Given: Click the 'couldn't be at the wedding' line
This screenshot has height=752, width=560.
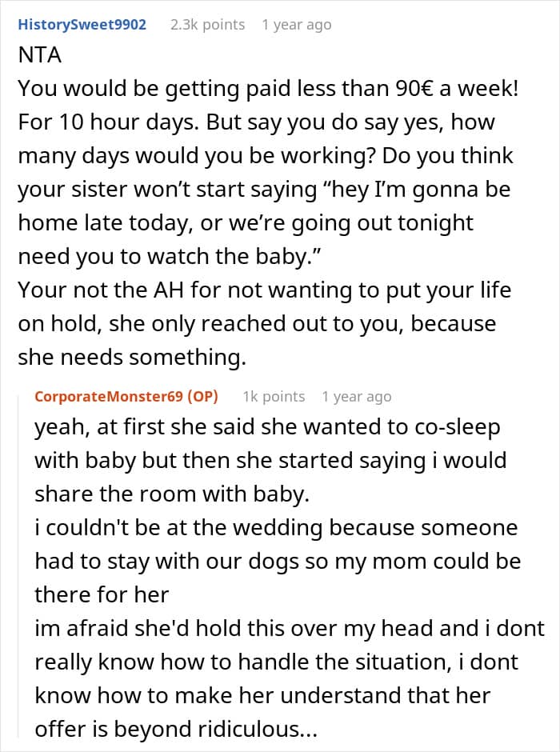Looking at the screenshot, I should click(x=276, y=528).
